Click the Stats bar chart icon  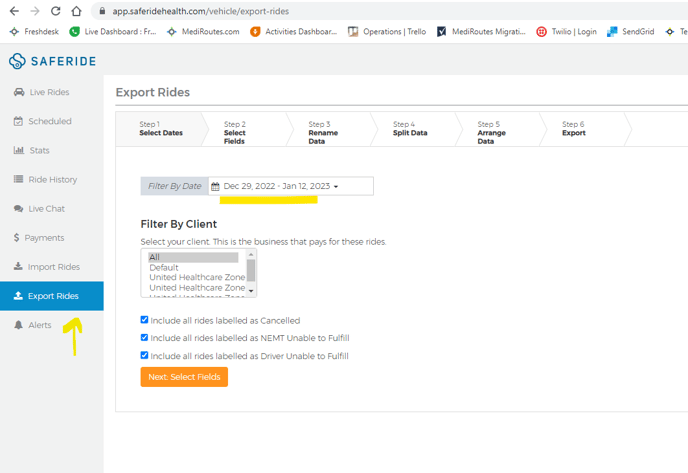point(19,151)
